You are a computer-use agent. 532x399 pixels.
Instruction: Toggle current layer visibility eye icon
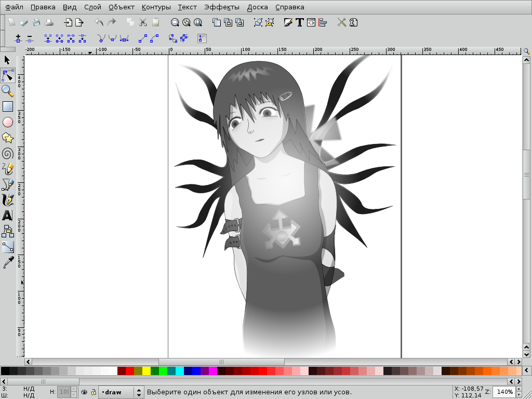(x=84, y=392)
